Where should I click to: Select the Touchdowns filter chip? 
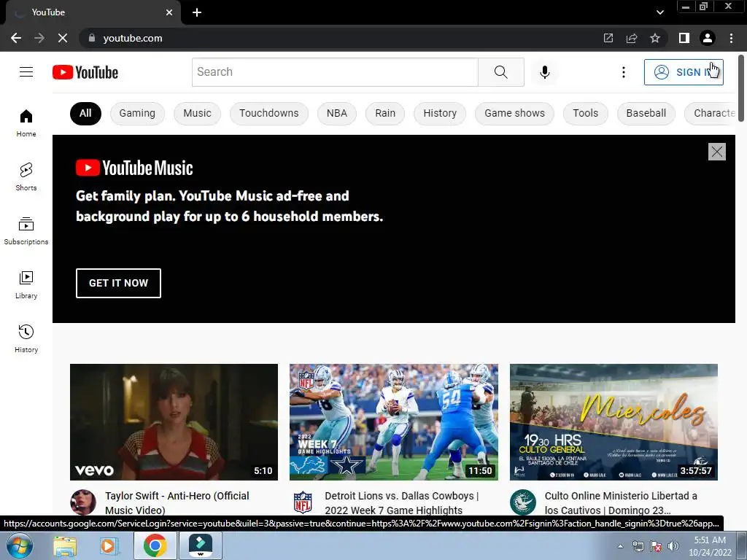(x=268, y=113)
